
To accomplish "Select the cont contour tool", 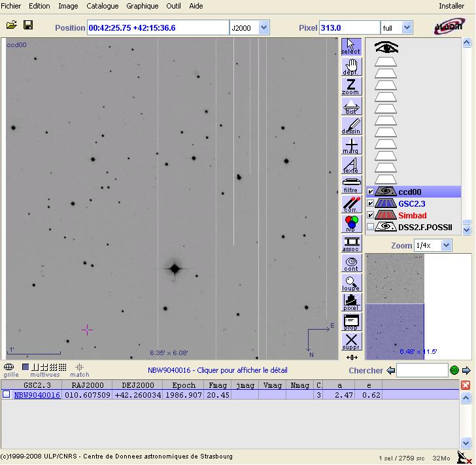I will (351, 263).
